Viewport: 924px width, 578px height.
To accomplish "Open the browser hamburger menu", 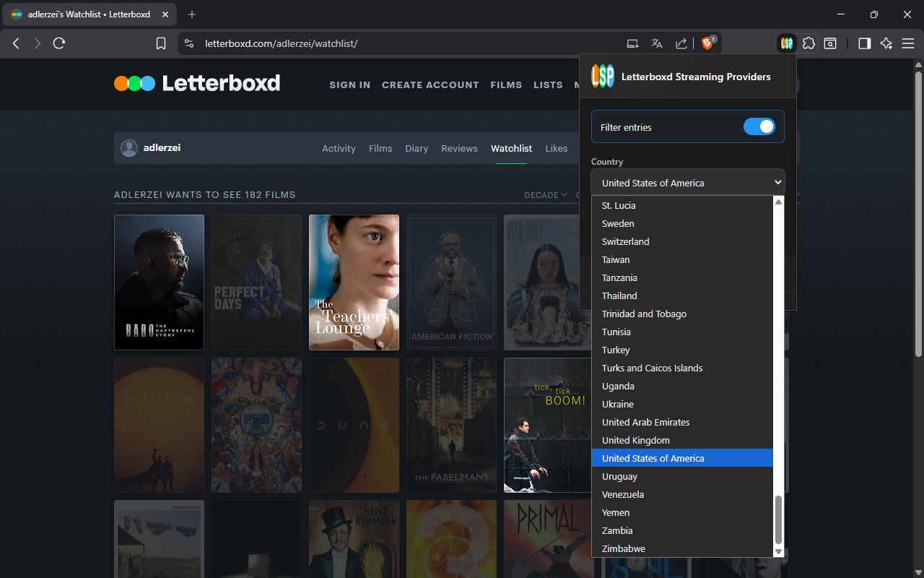I will pyautogui.click(x=908, y=43).
